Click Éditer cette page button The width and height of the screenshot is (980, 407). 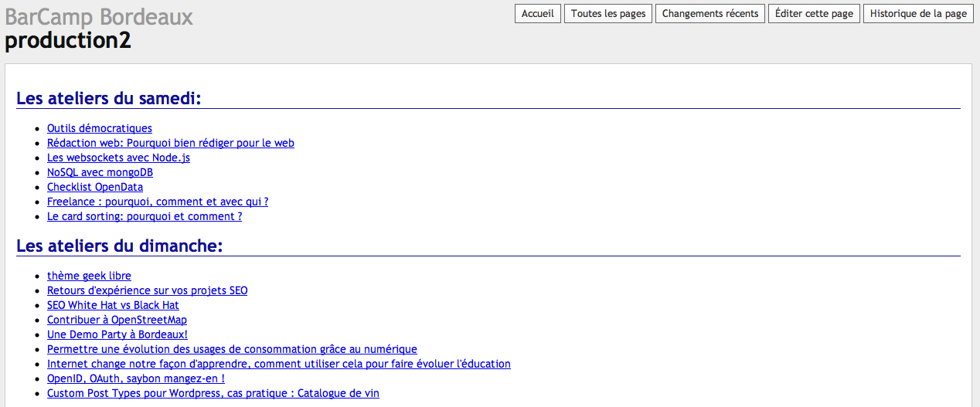(814, 14)
